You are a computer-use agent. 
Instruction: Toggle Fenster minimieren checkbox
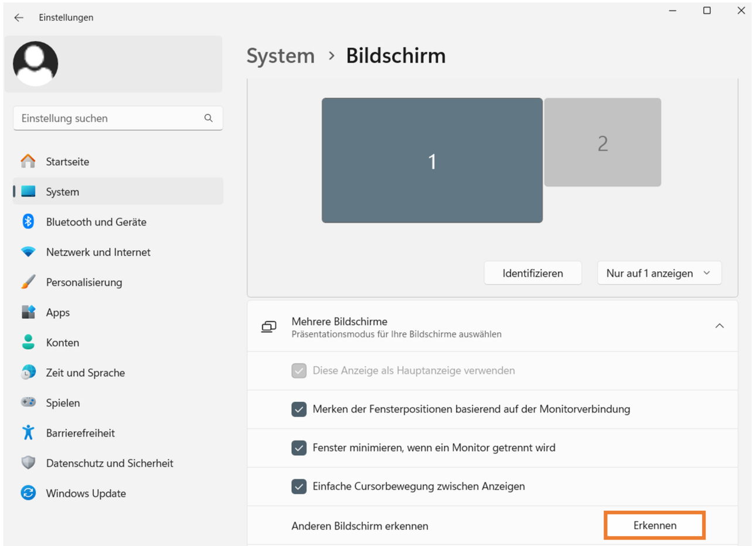(299, 448)
